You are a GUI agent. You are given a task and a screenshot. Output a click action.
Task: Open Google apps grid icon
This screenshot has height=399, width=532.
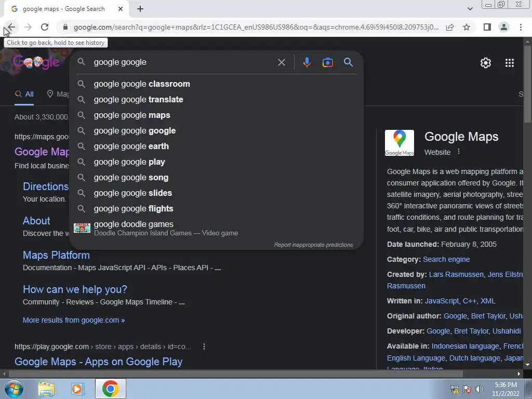click(510, 63)
